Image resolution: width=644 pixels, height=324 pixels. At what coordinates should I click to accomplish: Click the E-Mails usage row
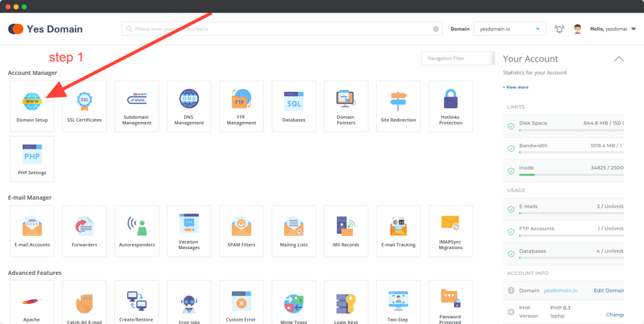click(x=563, y=209)
